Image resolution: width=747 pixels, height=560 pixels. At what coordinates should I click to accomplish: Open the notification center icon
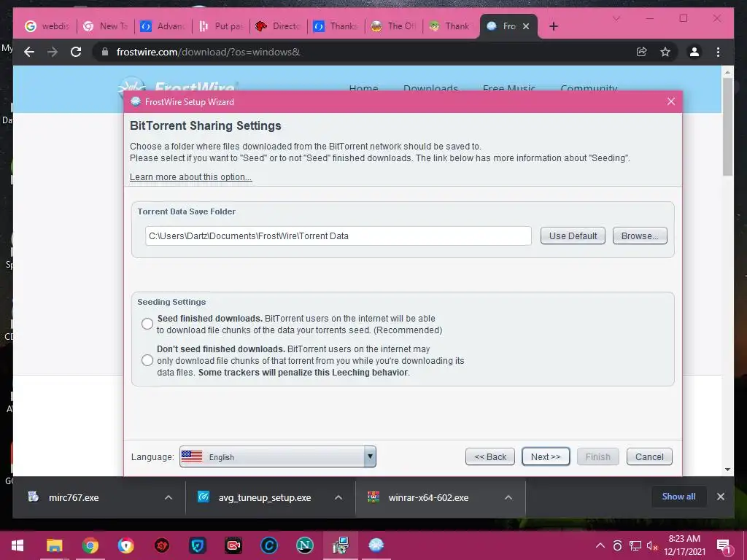724,545
